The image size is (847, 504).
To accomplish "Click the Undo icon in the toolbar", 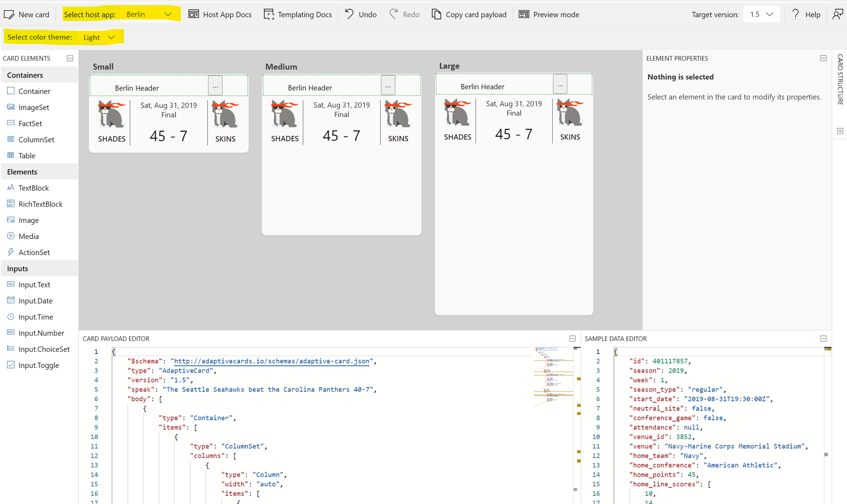I will pyautogui.click(x=360, y=14).
